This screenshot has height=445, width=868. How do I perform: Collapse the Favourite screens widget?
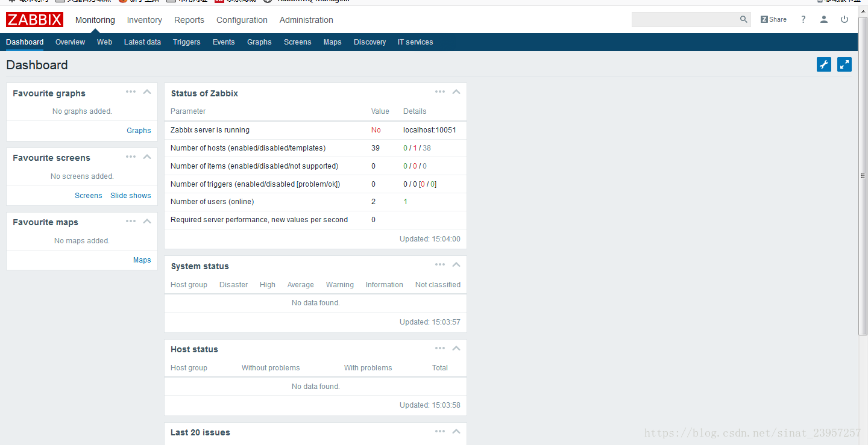point(147,157)
